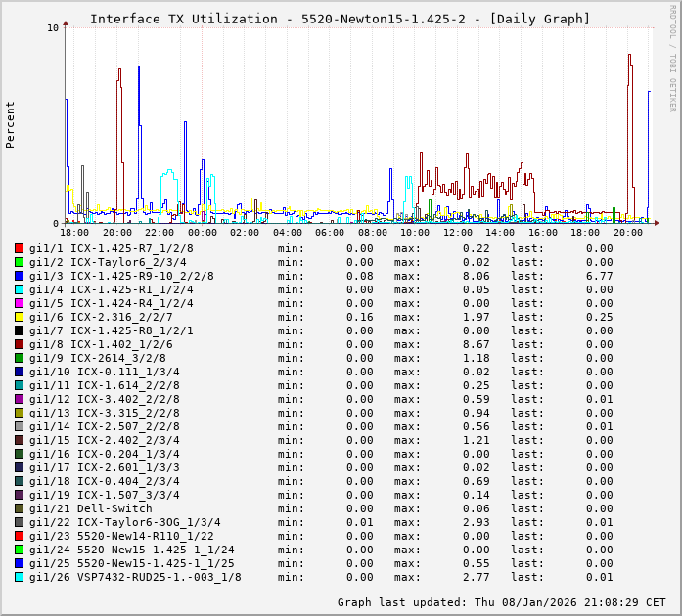Screen dimensions: 682x616
Task: Click the Percent y-axis label
Action: [x=10, y=125]
